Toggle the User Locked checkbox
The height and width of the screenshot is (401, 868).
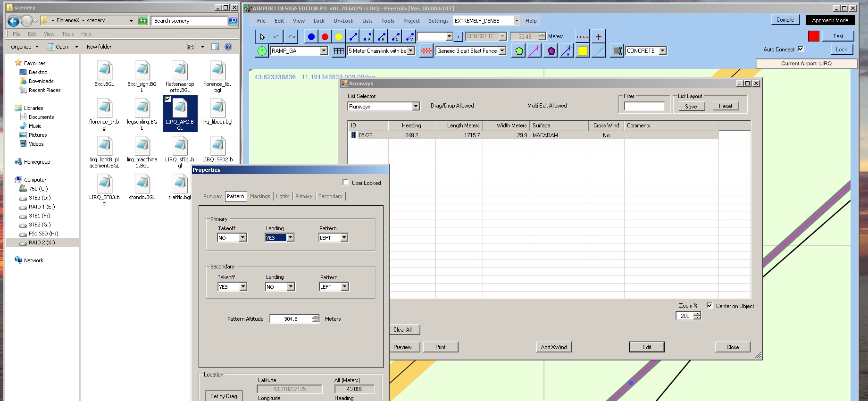(x=346, y=183)
